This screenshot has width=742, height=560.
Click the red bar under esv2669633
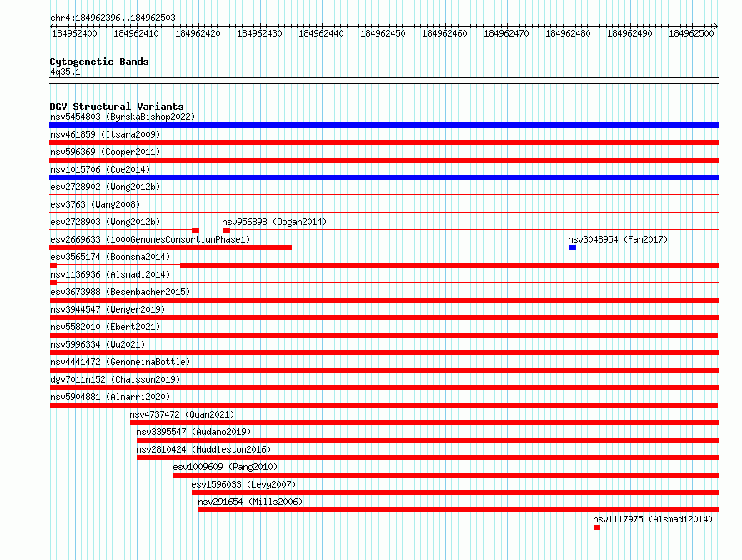coord(170,247)
